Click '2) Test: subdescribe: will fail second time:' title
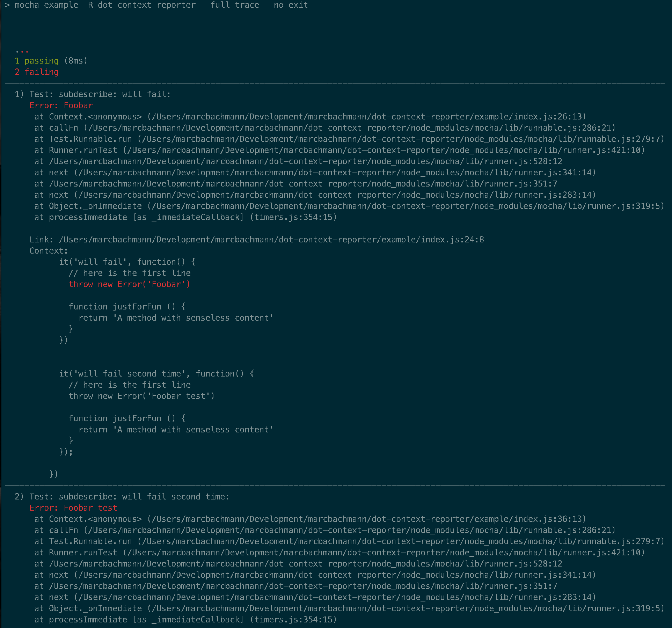672x628 pixels. point(122,497)
